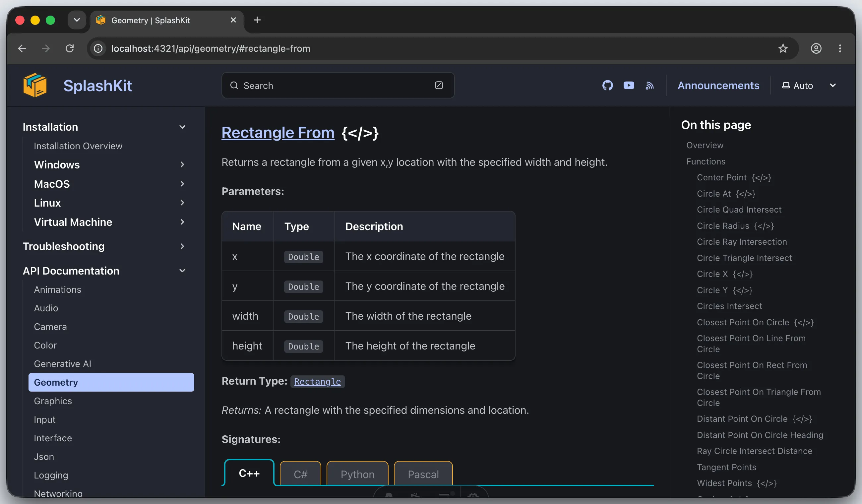Click the search magnifier icon

(x=234, y=86)
